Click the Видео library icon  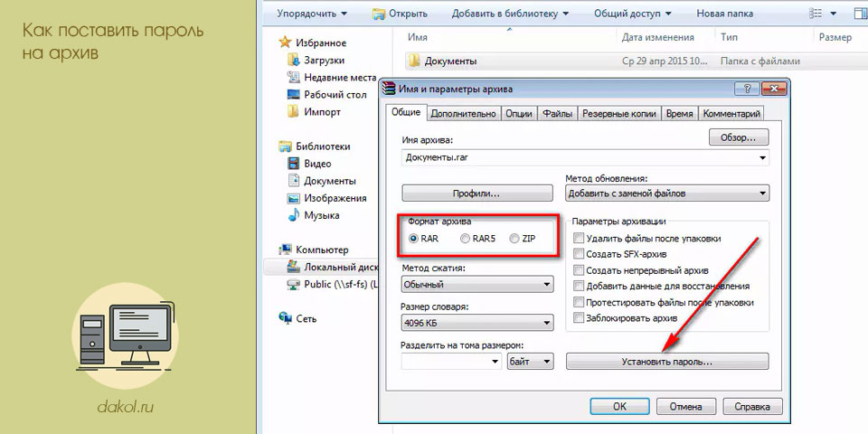pyautogui.click(x=293, y=164)
